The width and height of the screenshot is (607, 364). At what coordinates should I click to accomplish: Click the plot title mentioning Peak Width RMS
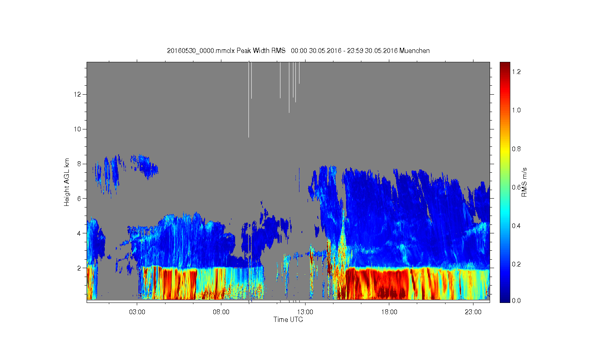tap(298, 51)
